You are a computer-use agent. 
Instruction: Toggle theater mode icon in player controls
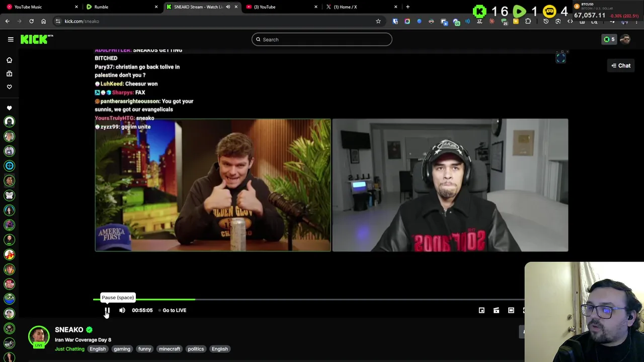(511, 310)
